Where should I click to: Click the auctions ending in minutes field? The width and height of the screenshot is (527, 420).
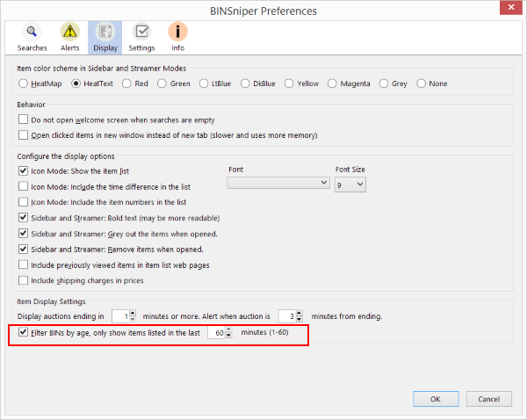(120, 316)
